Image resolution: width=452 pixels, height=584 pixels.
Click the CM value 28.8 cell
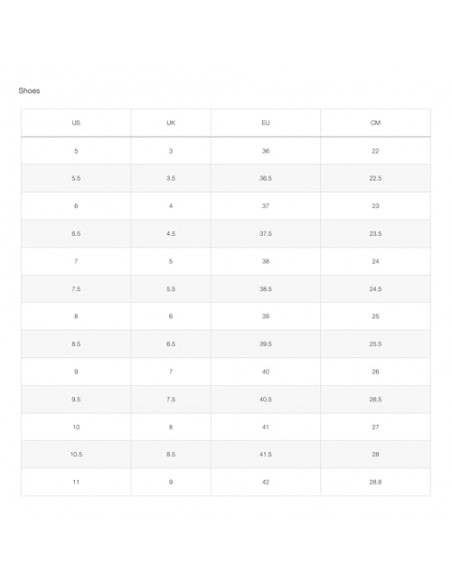tap(375, 482)
